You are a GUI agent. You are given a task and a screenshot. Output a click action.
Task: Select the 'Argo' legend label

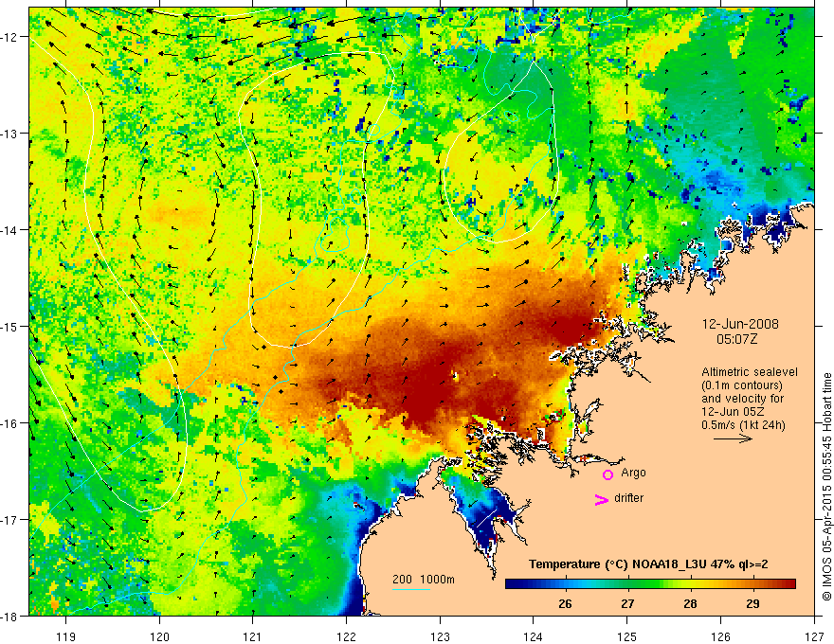coord(633,473)
